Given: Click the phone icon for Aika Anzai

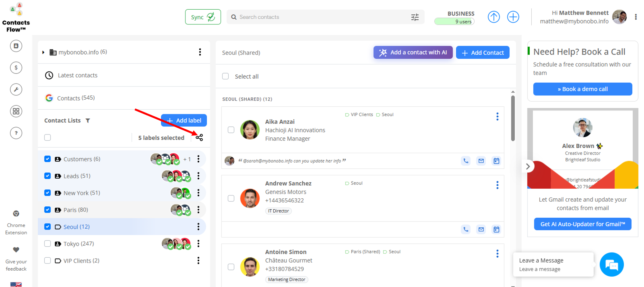Looking at the screenshot, I should click(x=466, y=161).
